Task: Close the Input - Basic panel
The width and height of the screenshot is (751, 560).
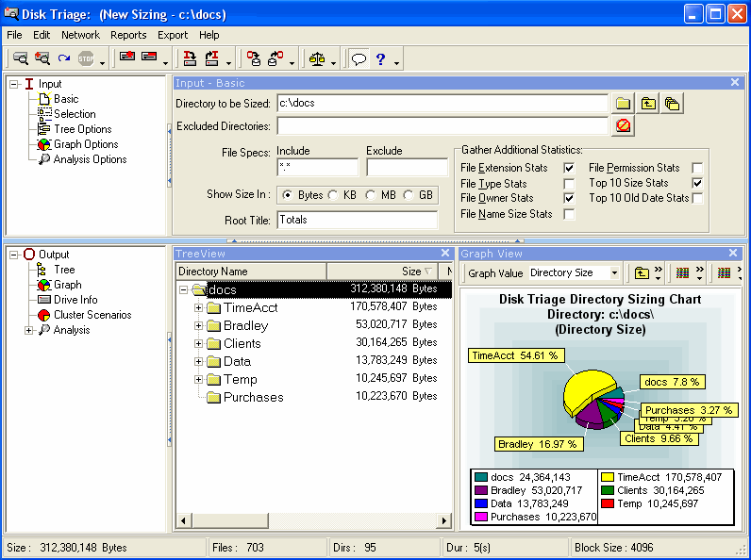Action: (x=735, y=82)
